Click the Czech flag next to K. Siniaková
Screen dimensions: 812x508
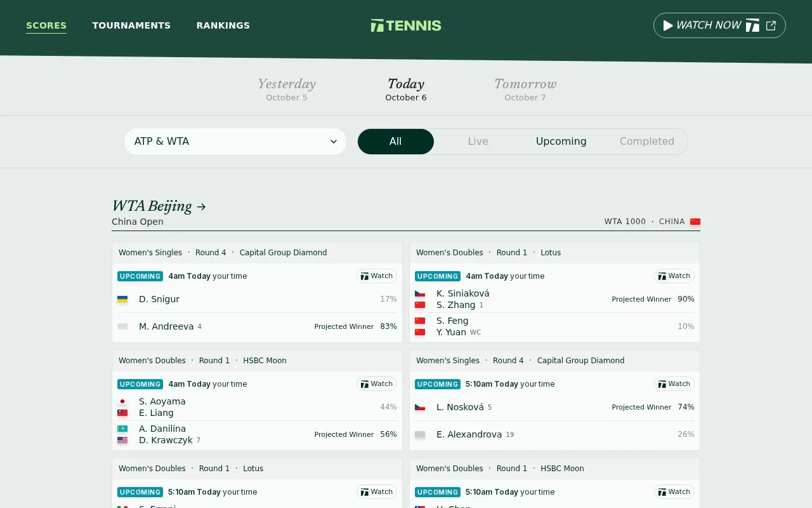[420, 293]
